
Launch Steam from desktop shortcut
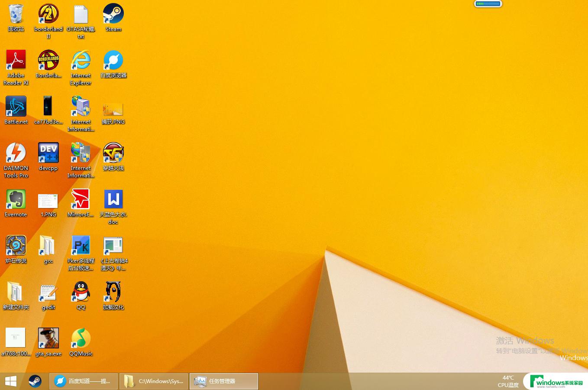113,18
